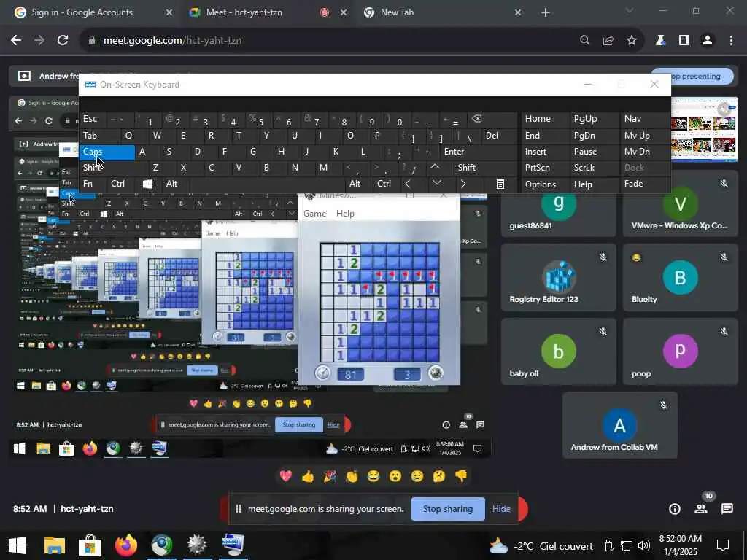This screenshot has width=747, height=560.
Task: Click the spacebar on On-Screen Keyboard
Action: [268, 184]
